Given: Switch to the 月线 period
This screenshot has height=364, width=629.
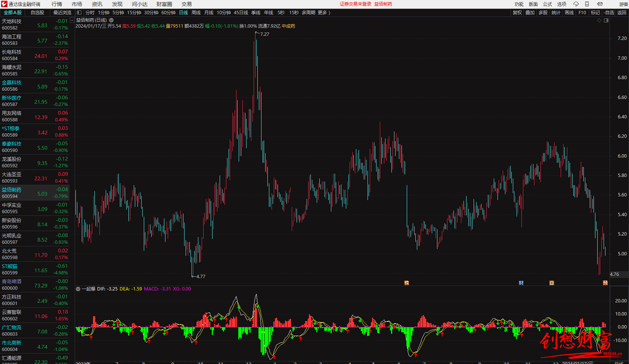Looking at the screenshot, I should 209,13.
